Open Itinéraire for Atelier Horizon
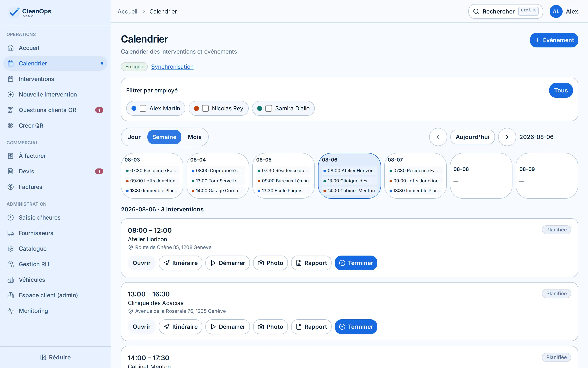The height and width of the screenshot is (368, 588). point(180,263)
